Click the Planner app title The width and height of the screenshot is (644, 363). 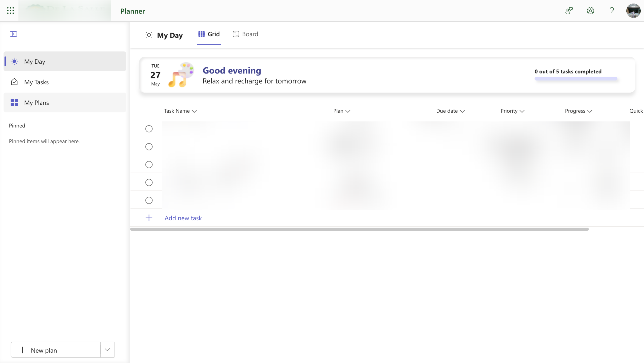[x=133, y=11]
